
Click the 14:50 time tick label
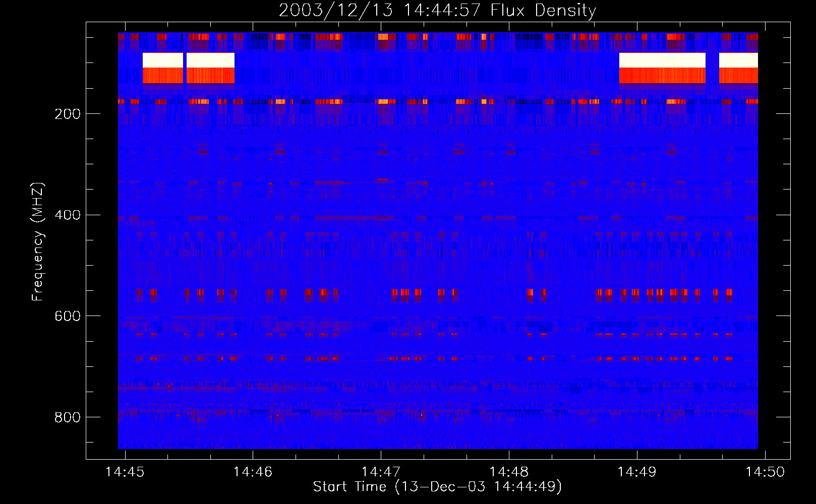(765, 472)
